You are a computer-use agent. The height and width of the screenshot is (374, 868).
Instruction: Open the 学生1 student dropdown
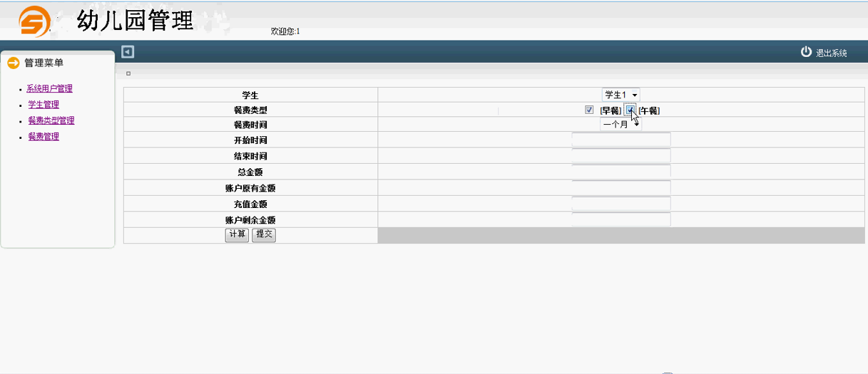click(x=621, y=95)
